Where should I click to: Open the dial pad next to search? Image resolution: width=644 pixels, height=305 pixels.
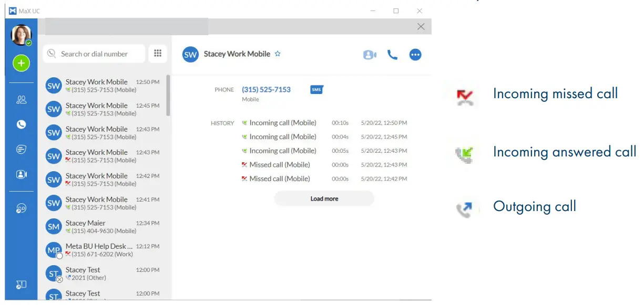[157, 54]
